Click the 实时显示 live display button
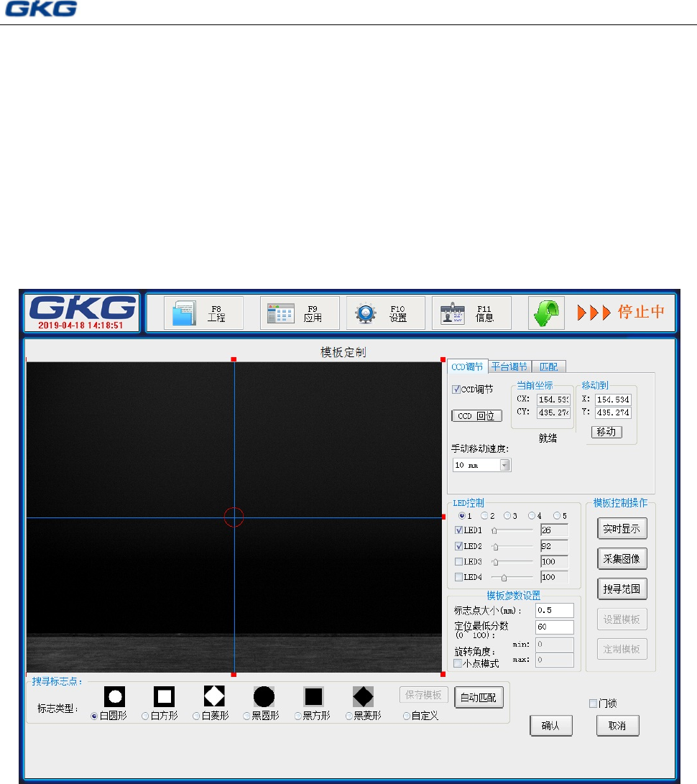The height and width of the screenshot is (784, 697). pos(622,528)
